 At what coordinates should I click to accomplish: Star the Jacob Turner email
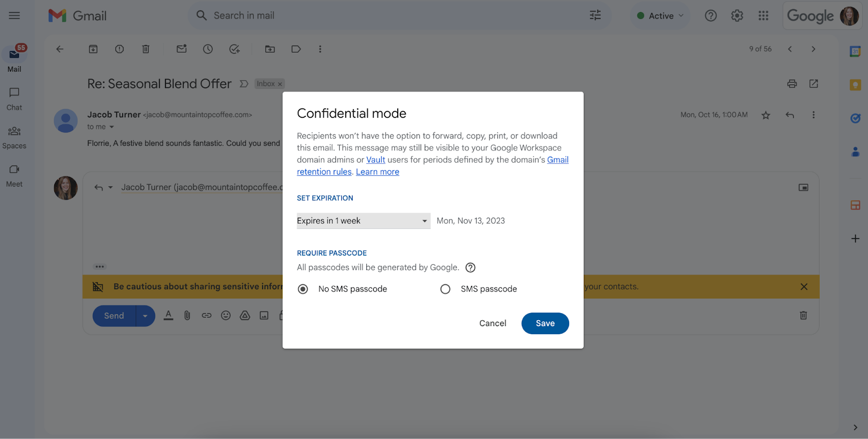pos(765,115)
